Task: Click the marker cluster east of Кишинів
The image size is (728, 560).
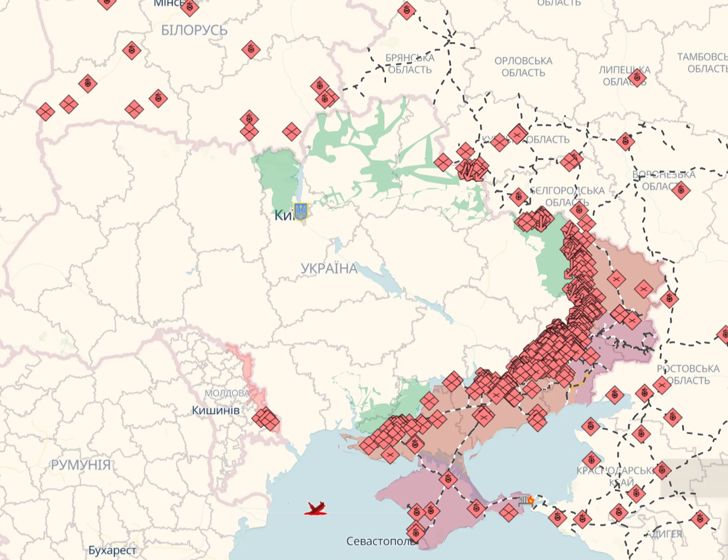Action: pos(266,419)
